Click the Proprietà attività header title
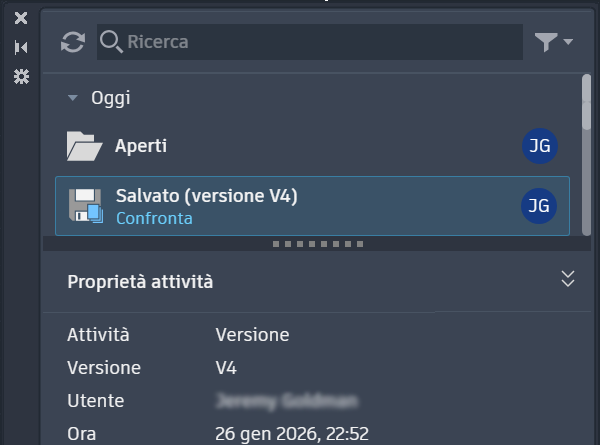The width and height of the screenshot is (600, 445). point(140,282)
